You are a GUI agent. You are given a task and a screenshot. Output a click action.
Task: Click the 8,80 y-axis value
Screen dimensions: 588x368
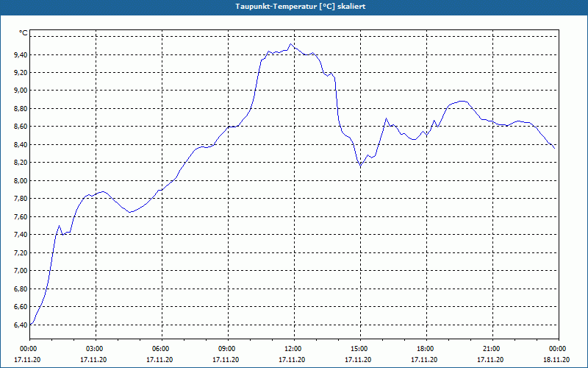(21, 108)
